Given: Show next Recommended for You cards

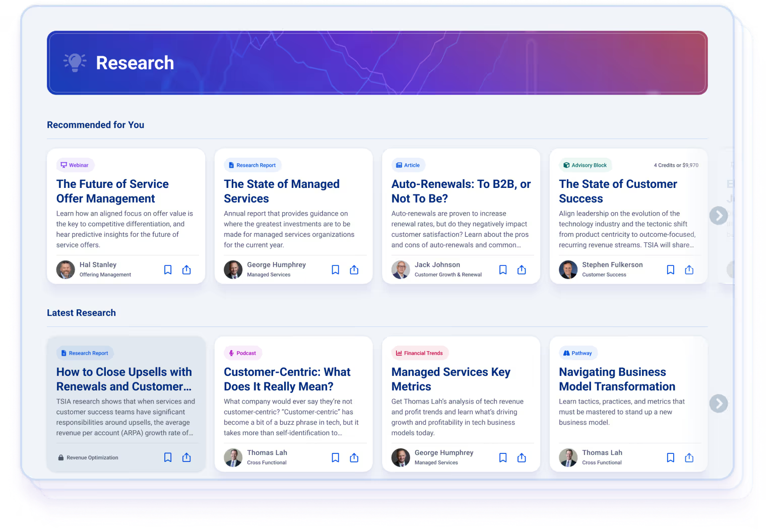Looking at the screenshot, I should (719, 216).
